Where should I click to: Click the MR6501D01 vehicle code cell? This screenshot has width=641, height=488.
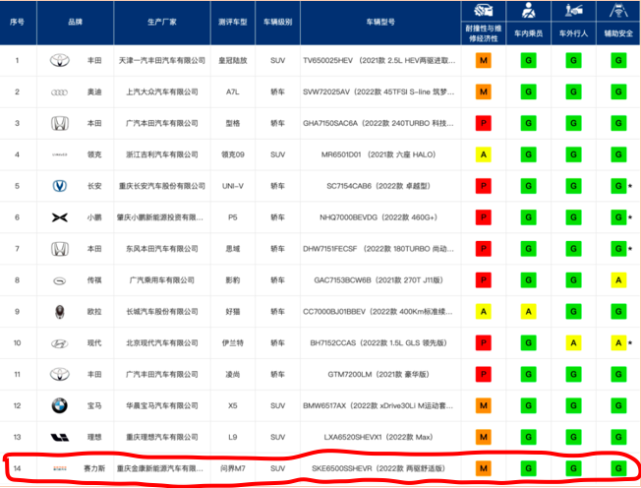tap(379, 155)
